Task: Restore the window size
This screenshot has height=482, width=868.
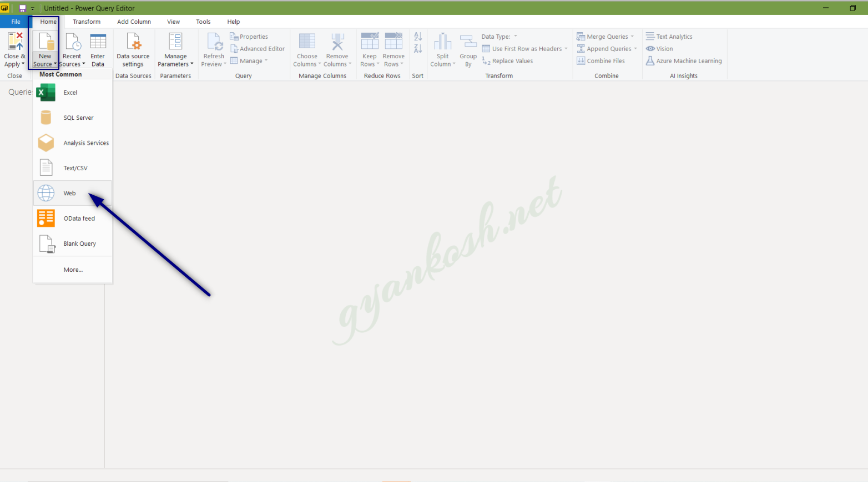Action: 853,8
